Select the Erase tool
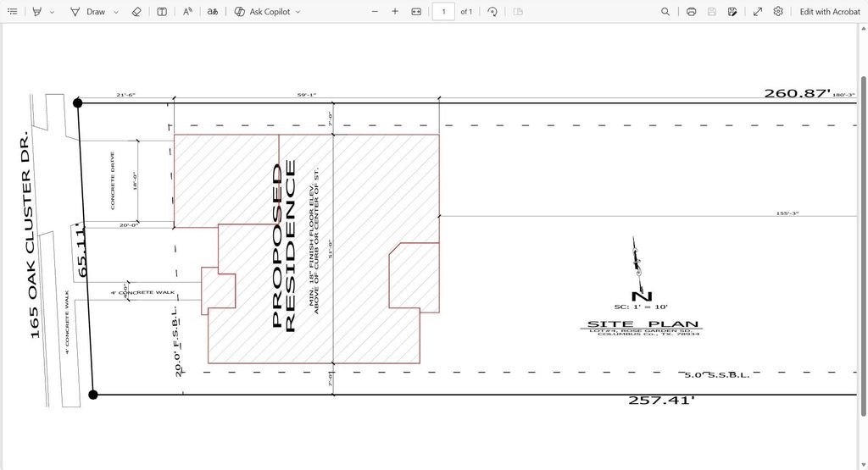 pos(136,12)
